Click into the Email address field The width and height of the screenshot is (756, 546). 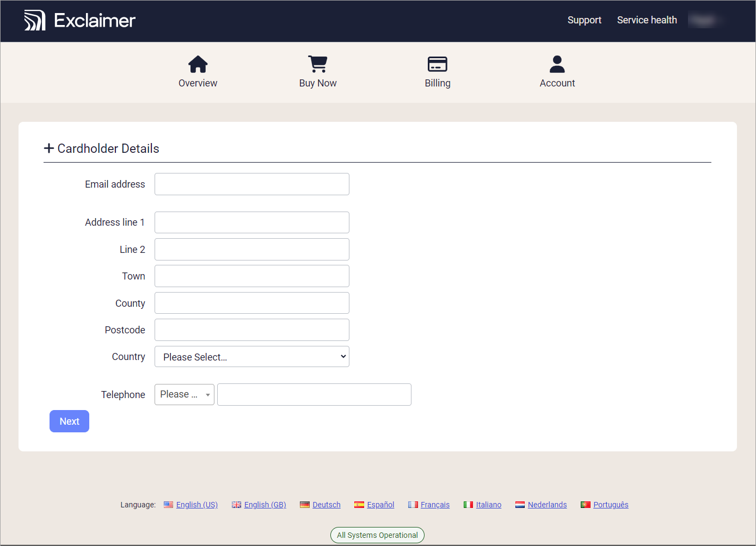pyautogui.click(x=251, y=184)
